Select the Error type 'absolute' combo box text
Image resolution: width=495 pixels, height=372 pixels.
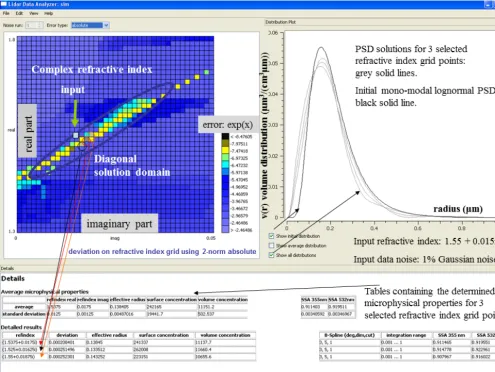[x=87, y=25]
